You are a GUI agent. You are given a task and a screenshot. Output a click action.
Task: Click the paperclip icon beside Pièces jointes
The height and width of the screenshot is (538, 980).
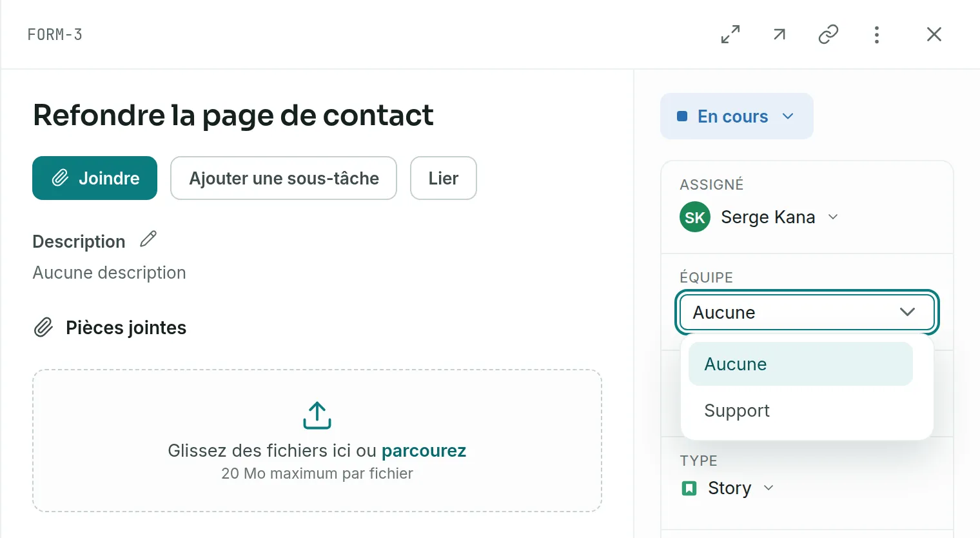(43, 328)
